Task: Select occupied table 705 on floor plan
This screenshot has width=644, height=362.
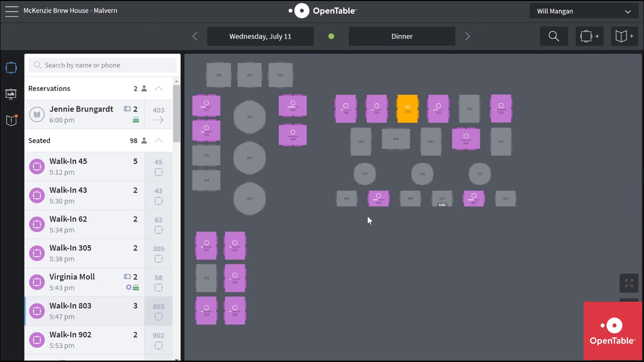Action: point(377,109)
